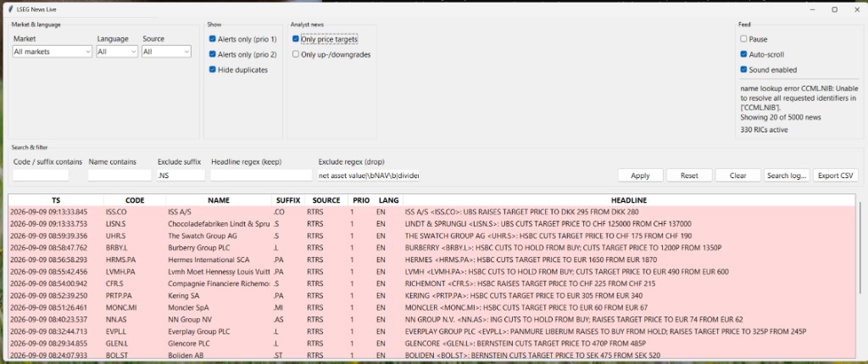Screen dimensions: 868x364
Task: Click the 330 RICs active status text
Action: (764, 130)
